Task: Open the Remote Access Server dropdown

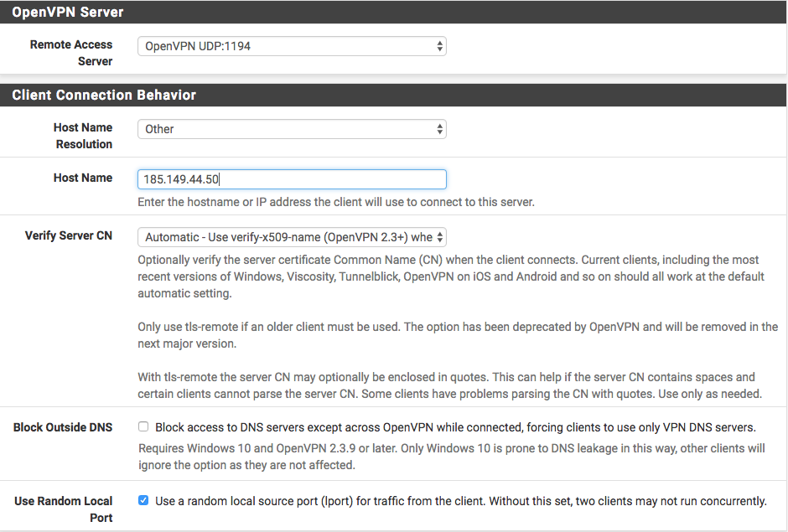Action: (x=292, y=46)
